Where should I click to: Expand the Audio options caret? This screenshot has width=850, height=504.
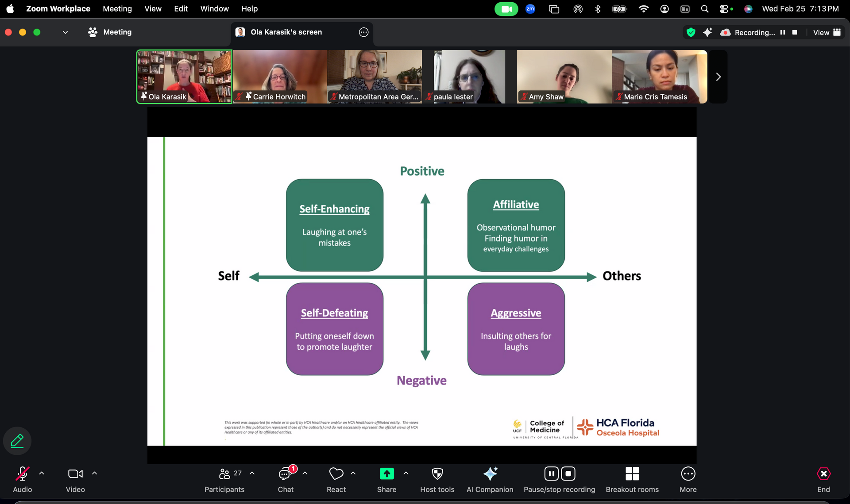click(x=42, y=473)
